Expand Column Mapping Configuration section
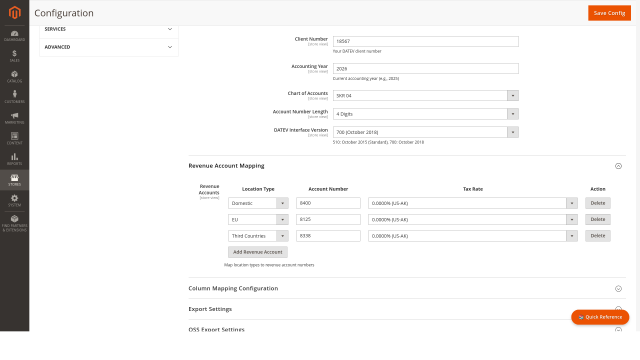The image size is (640, 360). click(407, 288)
